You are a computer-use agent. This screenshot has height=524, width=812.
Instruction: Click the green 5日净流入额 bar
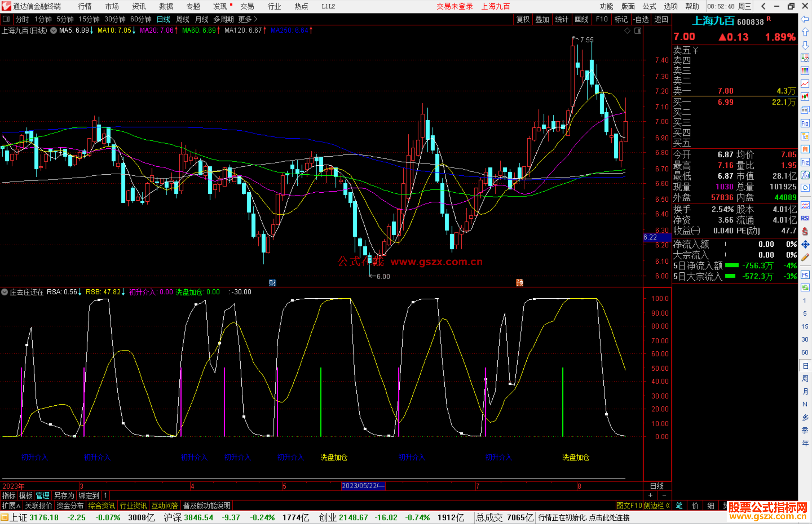tap(732, 266)
